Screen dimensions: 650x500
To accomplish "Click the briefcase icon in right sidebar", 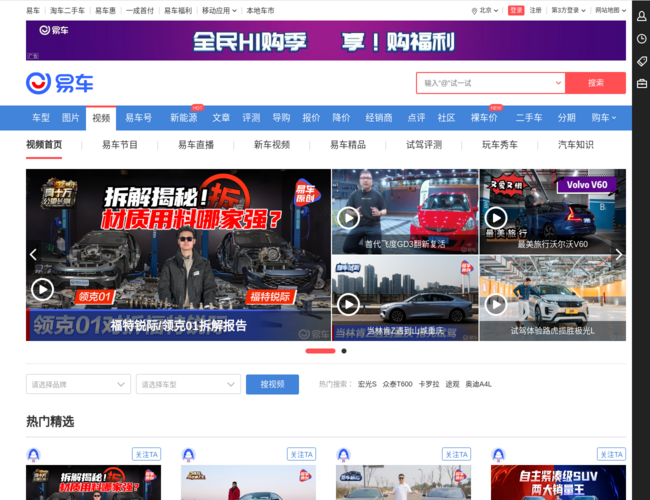I will click(641, 84).
